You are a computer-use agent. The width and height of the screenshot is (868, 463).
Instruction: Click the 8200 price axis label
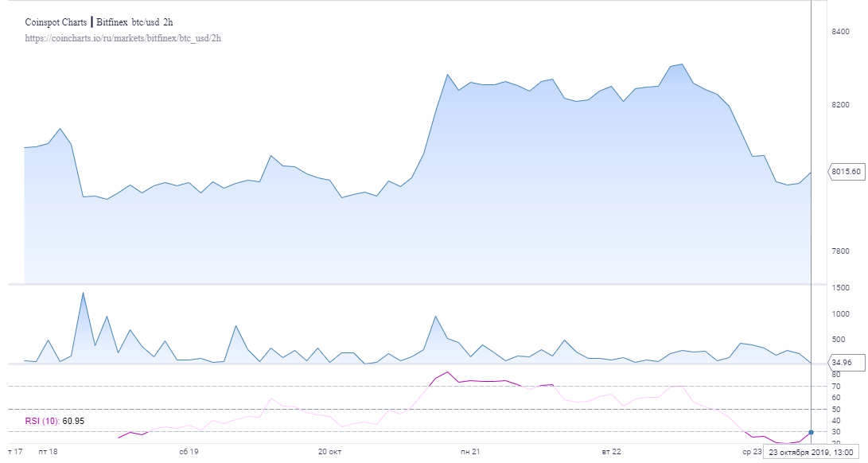coord(840,105)
